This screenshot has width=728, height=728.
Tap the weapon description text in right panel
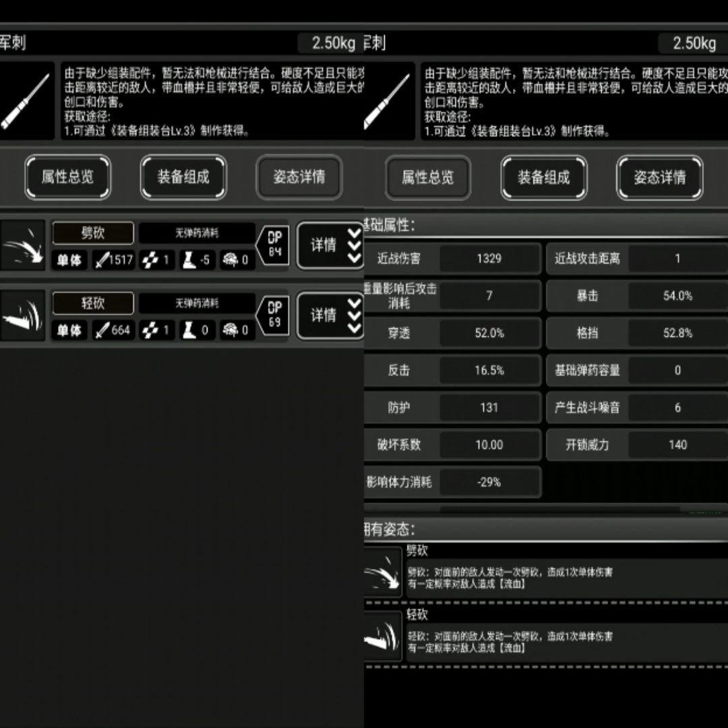(575, 101)
